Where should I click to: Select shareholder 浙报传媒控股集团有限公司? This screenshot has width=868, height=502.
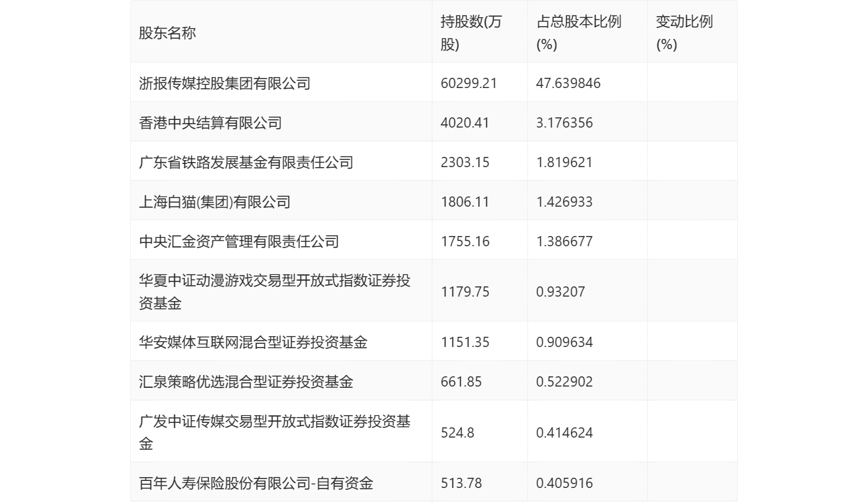pos(225,83)
